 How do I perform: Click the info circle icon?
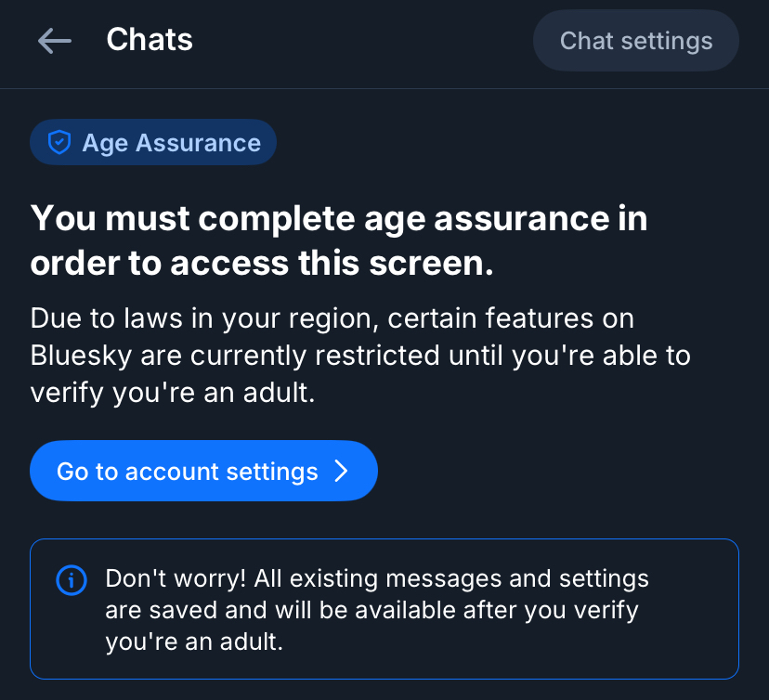72,580
